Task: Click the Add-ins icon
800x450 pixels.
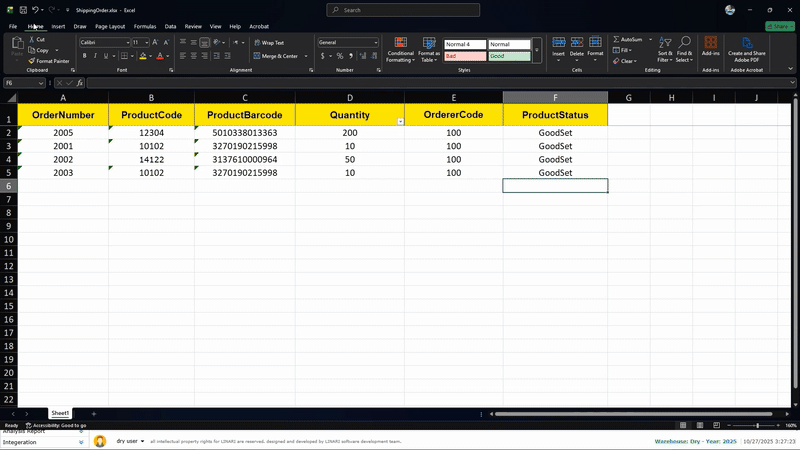Action: 711,49
